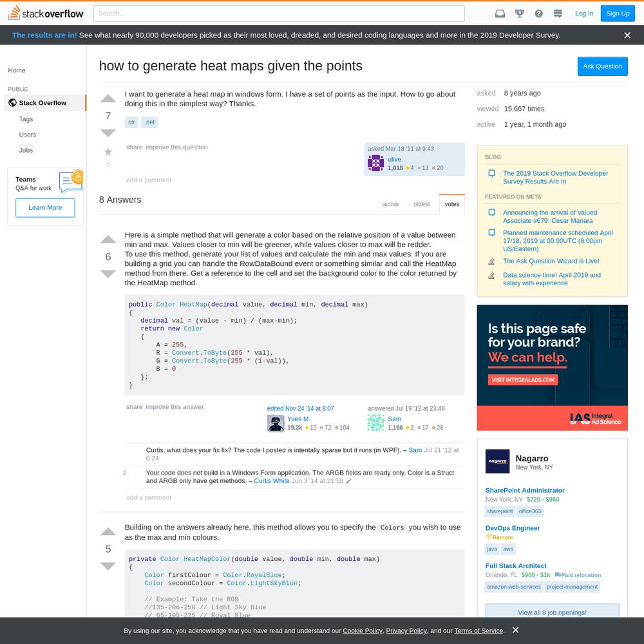Click share under the question
The width and height of the screenshot is (644, 644).
click(x=135, y=147)
